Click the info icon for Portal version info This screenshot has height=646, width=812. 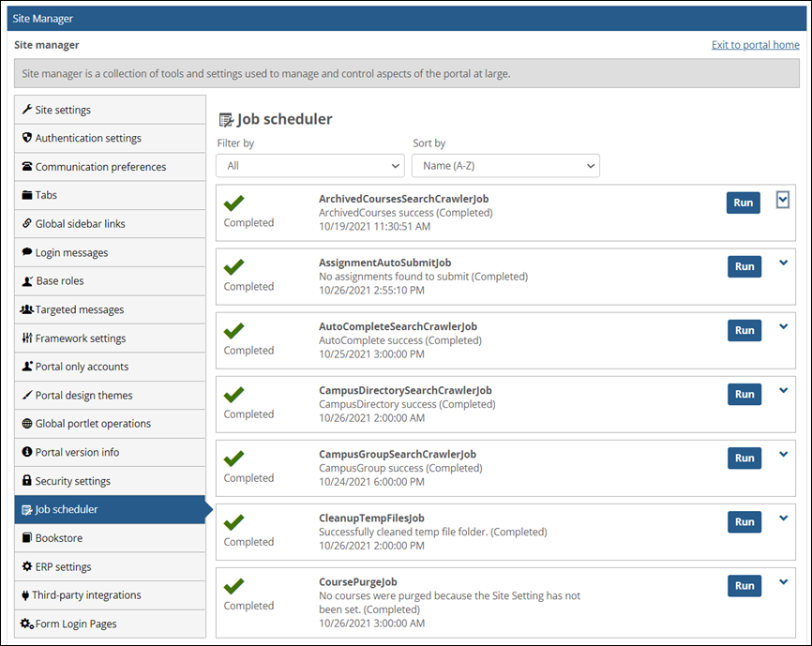[27, 452]
